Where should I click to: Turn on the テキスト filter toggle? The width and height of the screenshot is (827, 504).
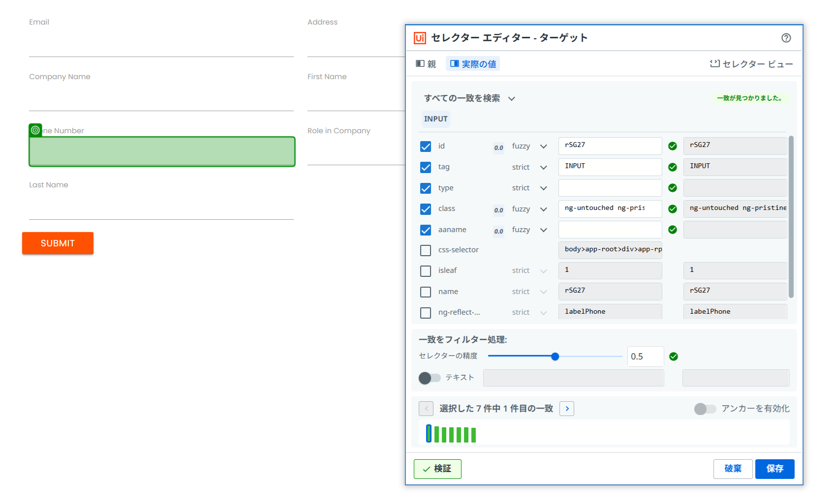click(429, 378)
